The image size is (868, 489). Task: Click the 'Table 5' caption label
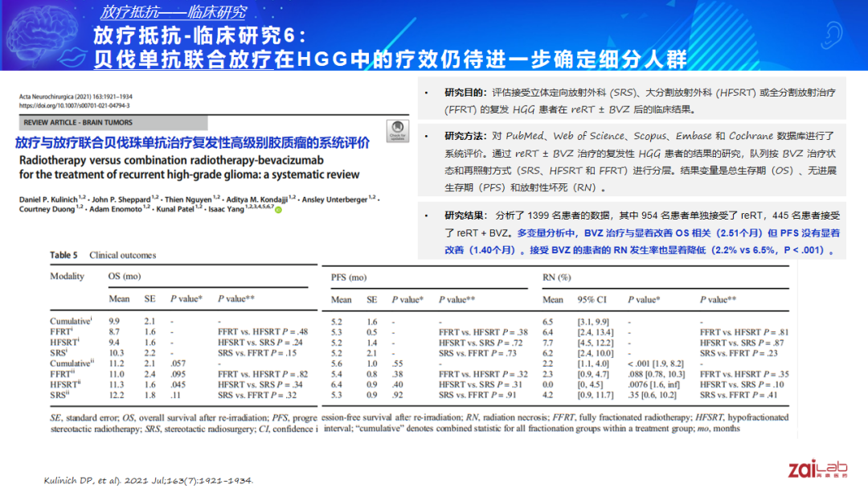(63, 255)
